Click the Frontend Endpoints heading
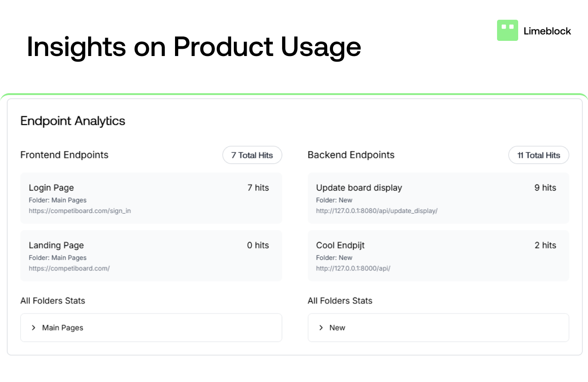 (x=64, y=155)
